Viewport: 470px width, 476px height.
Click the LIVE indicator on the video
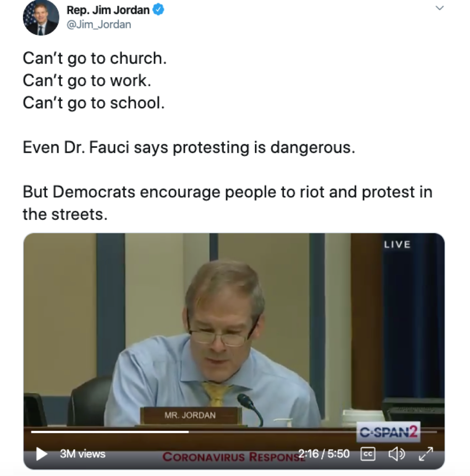(397, 245)
